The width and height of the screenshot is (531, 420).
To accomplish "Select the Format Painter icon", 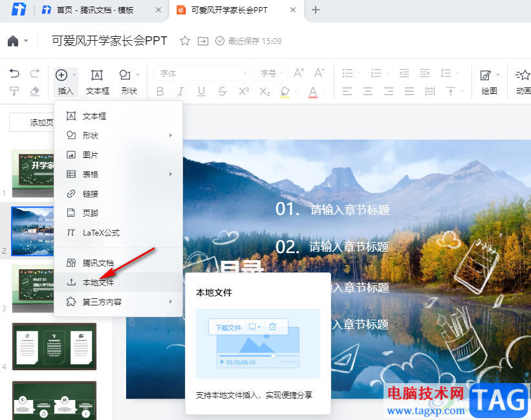I will point(14,91).
